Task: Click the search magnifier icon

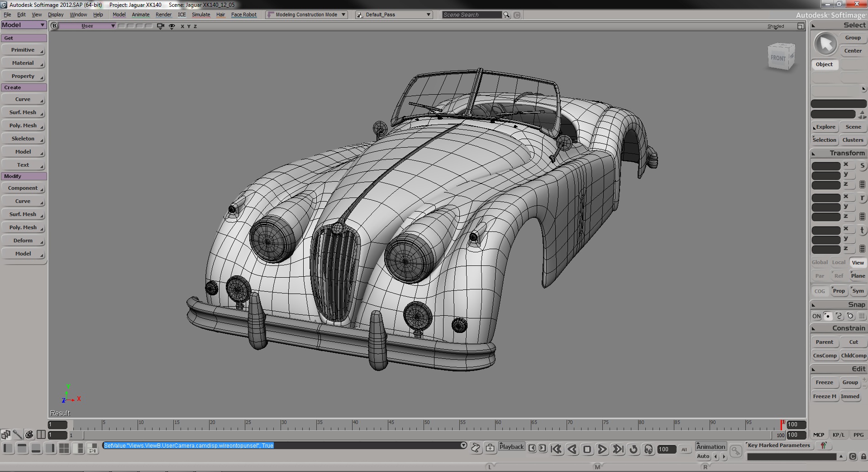Action: click(506, 15)
